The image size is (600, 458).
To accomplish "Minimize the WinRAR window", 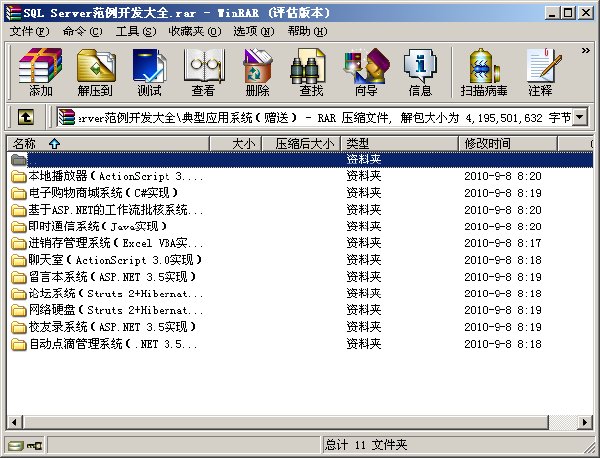I will (551, 13).
